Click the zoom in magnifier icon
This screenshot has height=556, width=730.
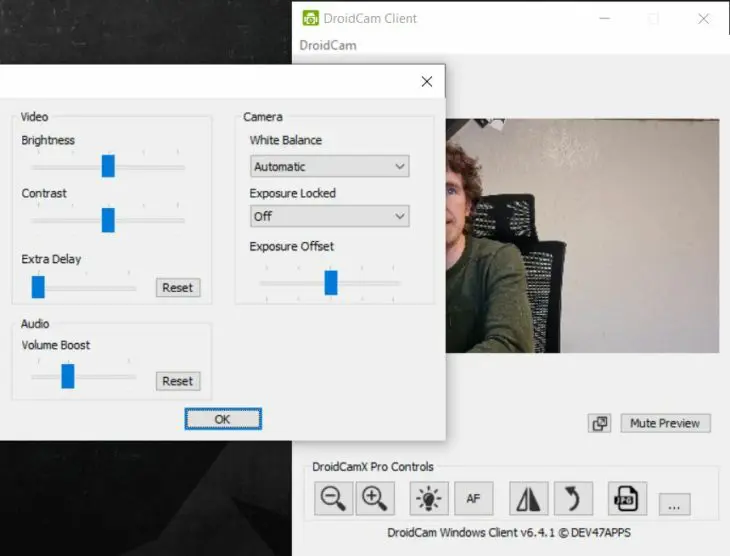[x=375, y=498]
